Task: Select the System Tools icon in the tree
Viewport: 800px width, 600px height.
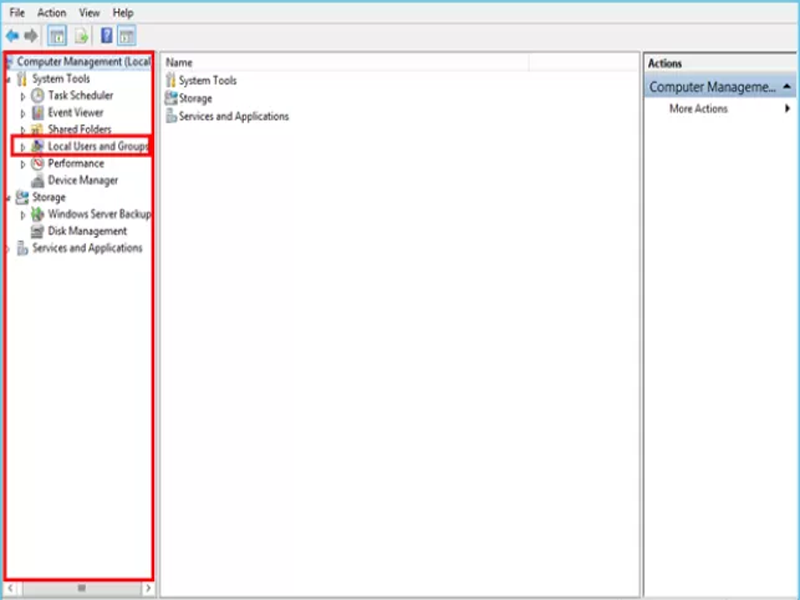Action: pyautogui.click(x=22, y=79)
